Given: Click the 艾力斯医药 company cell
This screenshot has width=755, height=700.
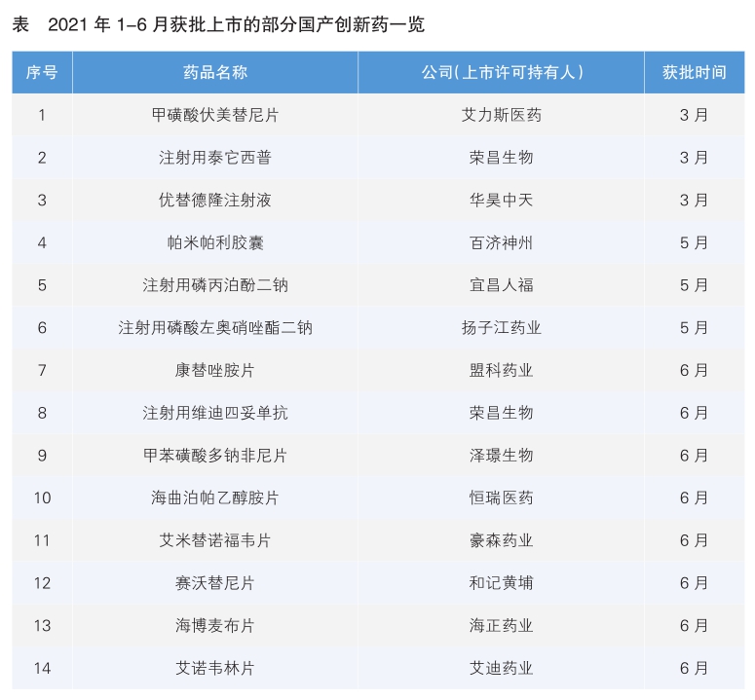Looking at the screenshot, I should point(501,115).
